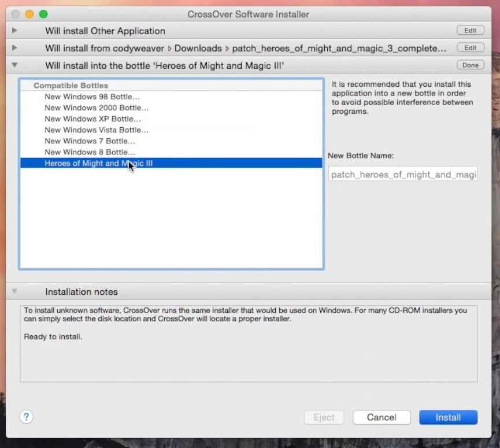Screen dimensions: 500x448
Task: Click the Cancel button
Action: point(382,417)
